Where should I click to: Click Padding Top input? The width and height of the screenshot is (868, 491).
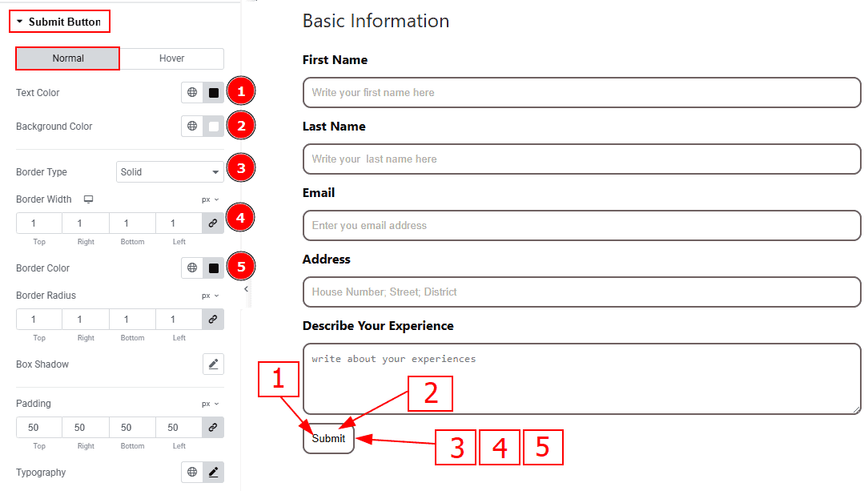[38, 428]
